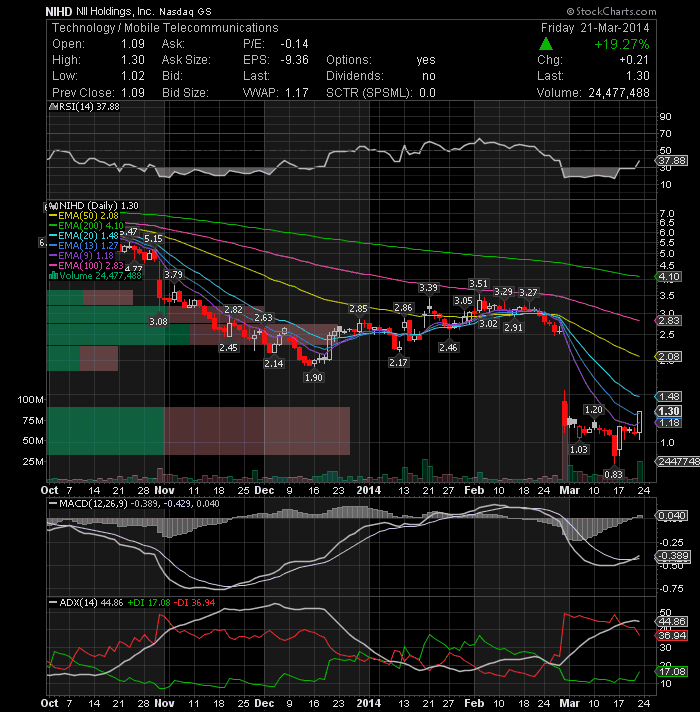Click the 0.040 MACD histogram axis tag
The width and height of the screenshot is (700, 712).
[671, 515]
